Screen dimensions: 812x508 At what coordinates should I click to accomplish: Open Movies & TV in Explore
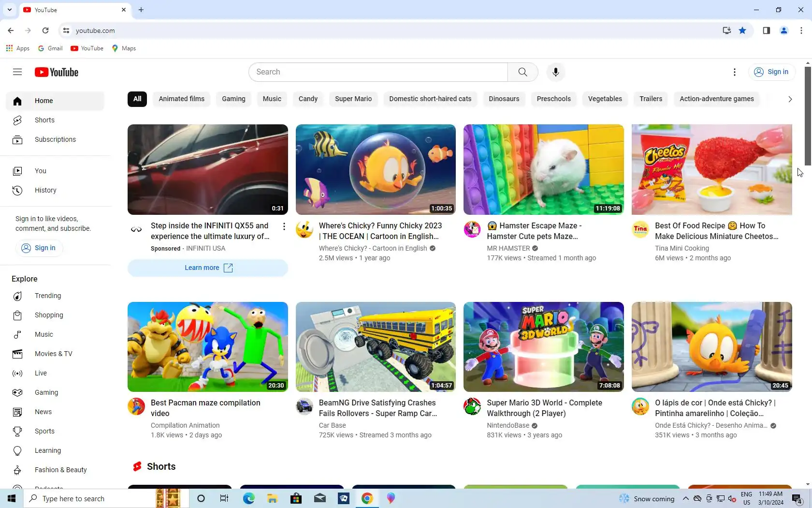(55, 354)
